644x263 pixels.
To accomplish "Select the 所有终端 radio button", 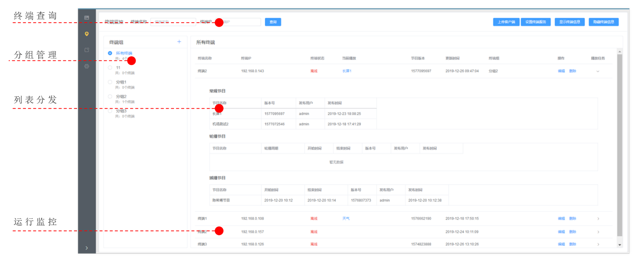I will pyautogui.click(x=110, y=53).
